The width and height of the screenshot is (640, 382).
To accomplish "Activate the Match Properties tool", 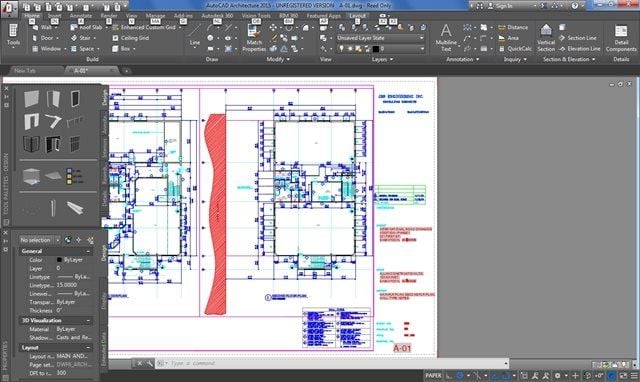I will pos(254,38).
